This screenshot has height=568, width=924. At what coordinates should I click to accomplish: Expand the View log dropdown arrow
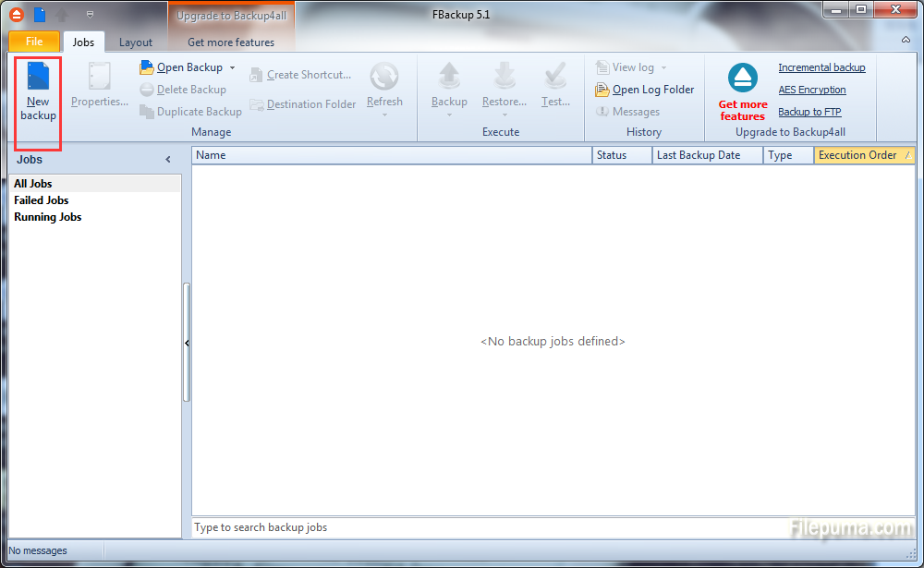point(663,67)
